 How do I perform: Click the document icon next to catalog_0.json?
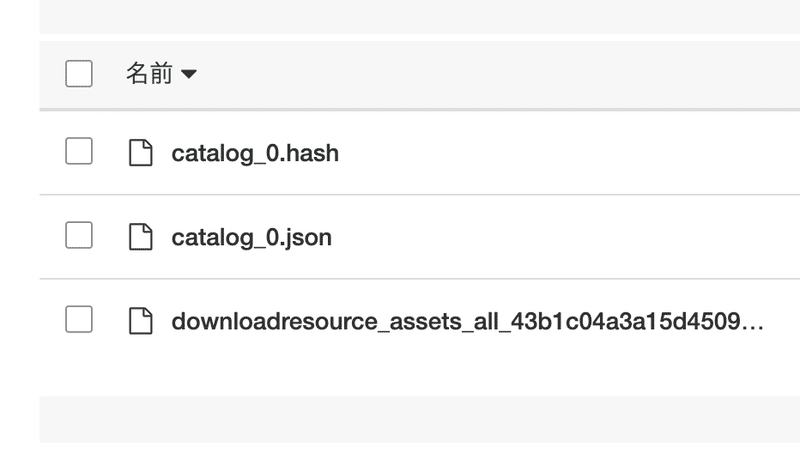(x=142, y=237)
